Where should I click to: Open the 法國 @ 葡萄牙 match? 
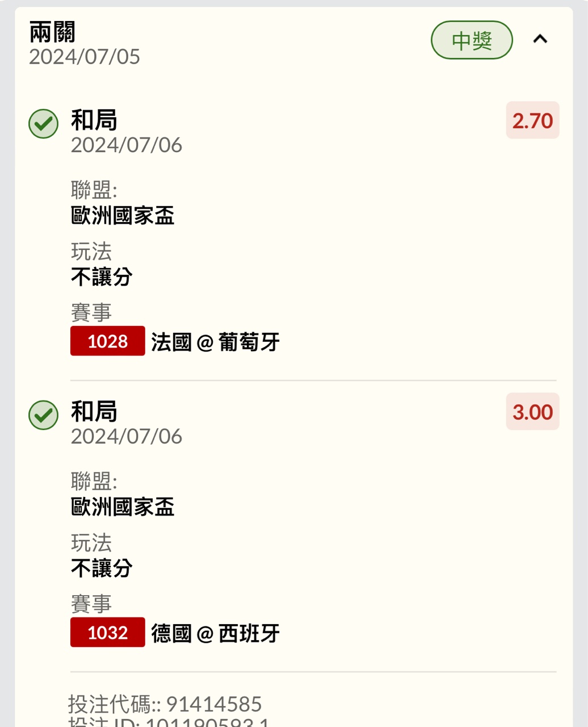(215, 342)
